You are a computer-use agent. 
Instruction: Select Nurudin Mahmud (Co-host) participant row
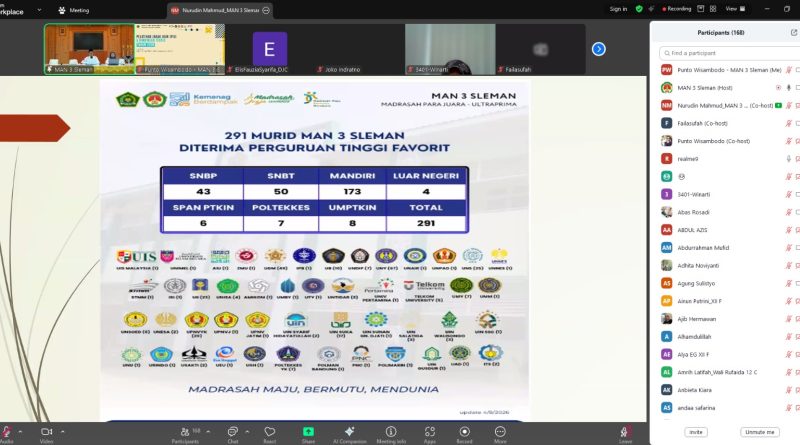(x=730, y=106)
